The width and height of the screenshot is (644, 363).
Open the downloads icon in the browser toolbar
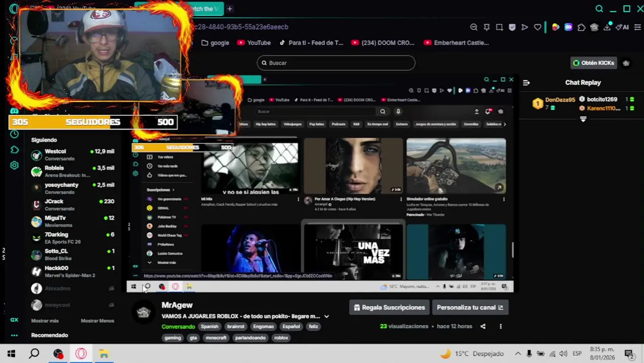tap(608, 27)
